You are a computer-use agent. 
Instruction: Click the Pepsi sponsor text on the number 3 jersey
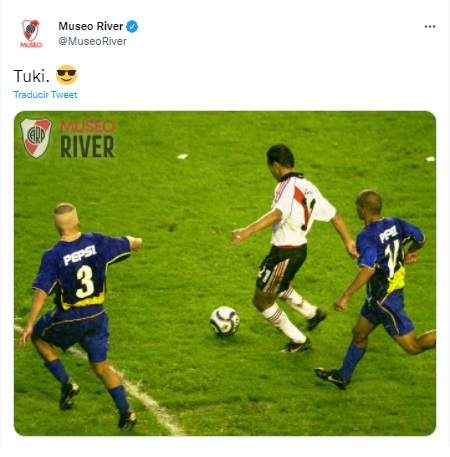pyautogui.click(x=80, y=255)
